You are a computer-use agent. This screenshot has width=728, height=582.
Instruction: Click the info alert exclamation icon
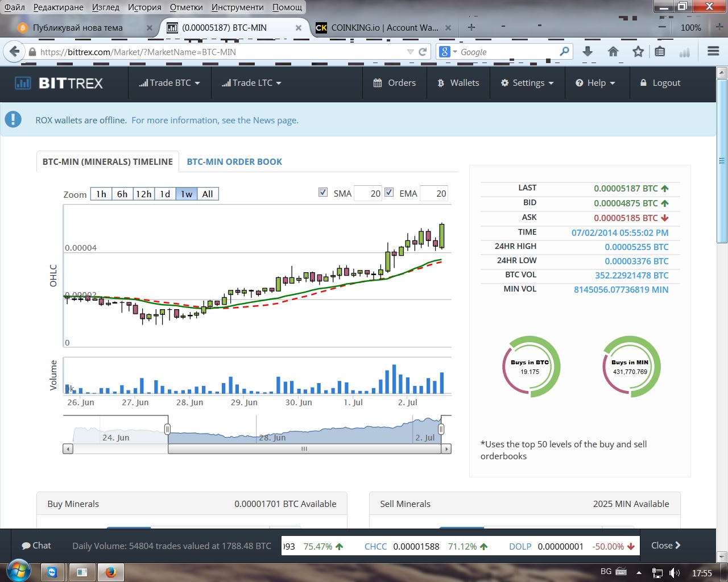[x=13, y=119]
